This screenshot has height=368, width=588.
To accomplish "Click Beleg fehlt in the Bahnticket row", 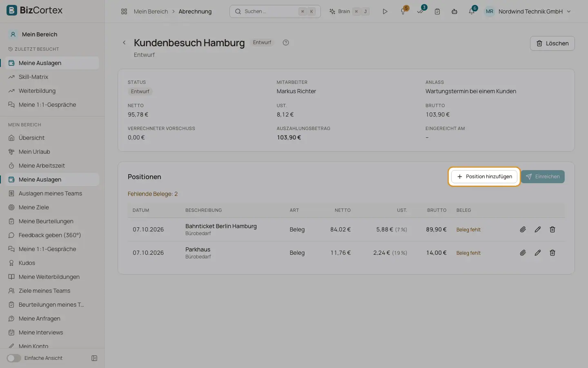I will click(468, 230).
